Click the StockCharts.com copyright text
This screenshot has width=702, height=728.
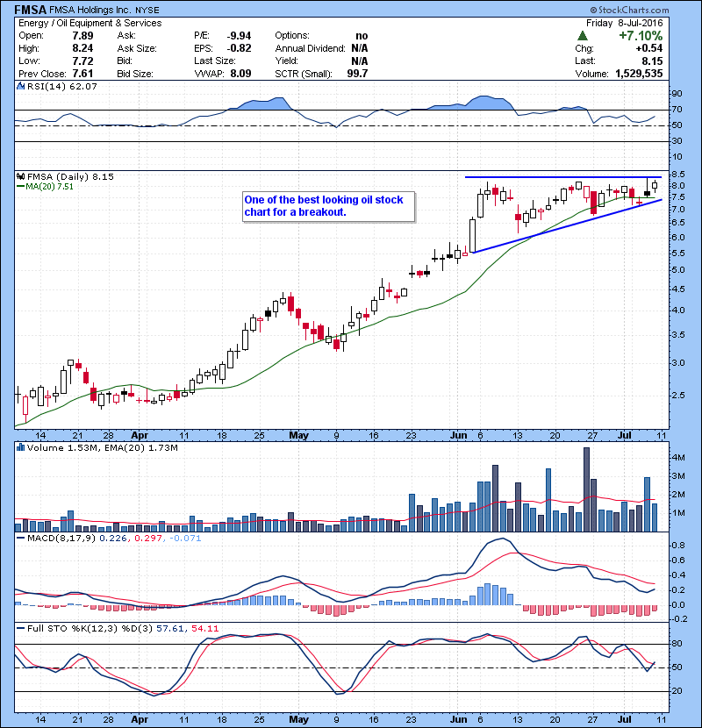629,10
